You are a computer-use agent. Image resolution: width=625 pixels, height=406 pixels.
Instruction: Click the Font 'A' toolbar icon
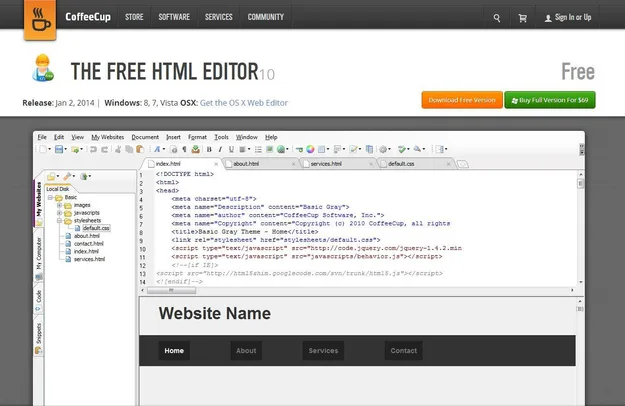pyautogui.click(x=157, y=149)
